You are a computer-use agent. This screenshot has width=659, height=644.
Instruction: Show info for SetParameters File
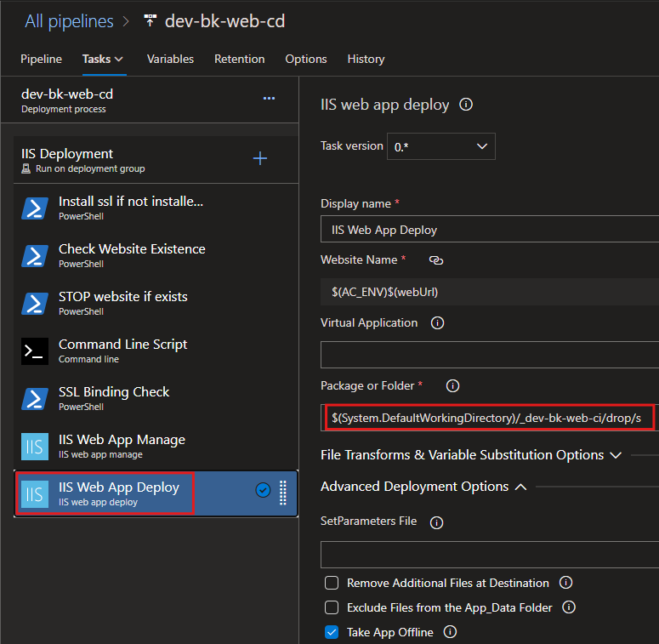coord(436,522)
